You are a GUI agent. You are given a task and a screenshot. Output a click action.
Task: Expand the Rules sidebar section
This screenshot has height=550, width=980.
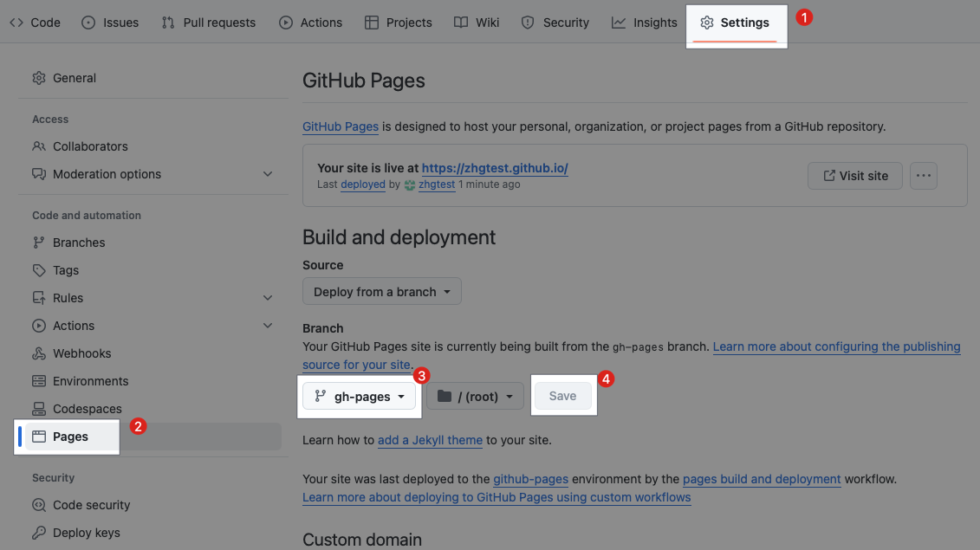pos(268,298)
